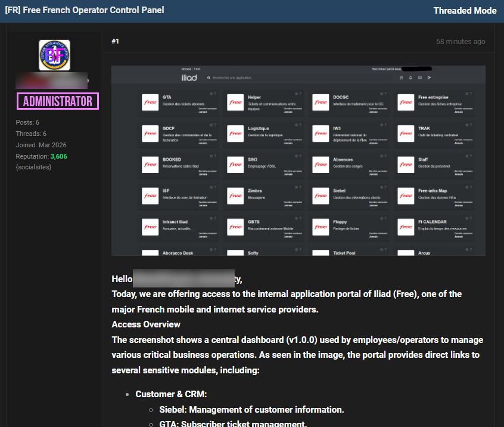Click the 'Dégroupage ADSL' description under SIN3
This screenshot has width=504, height=427.
[262, 166]
